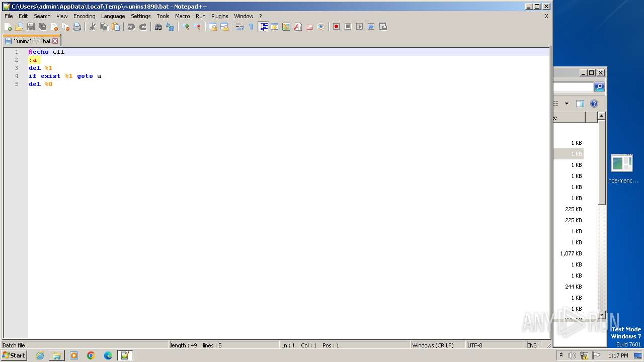Click line 3 'del %1' text

tap(41, 68)
